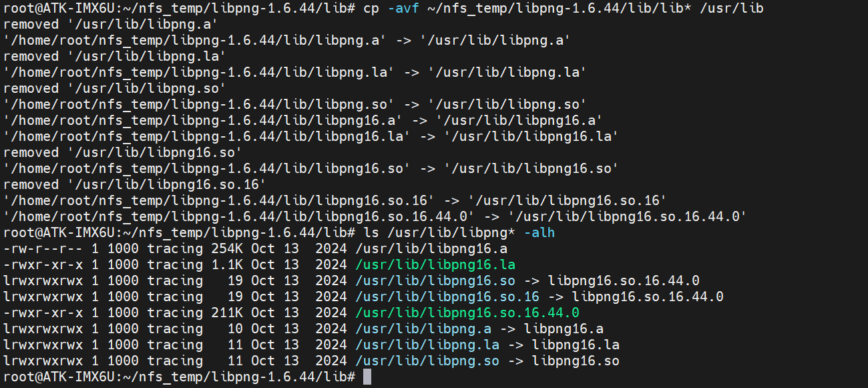The height and width of the screenshot is (388, 868).
Task: Click the terminal cursor block at the last prompt
Action: 367,377
